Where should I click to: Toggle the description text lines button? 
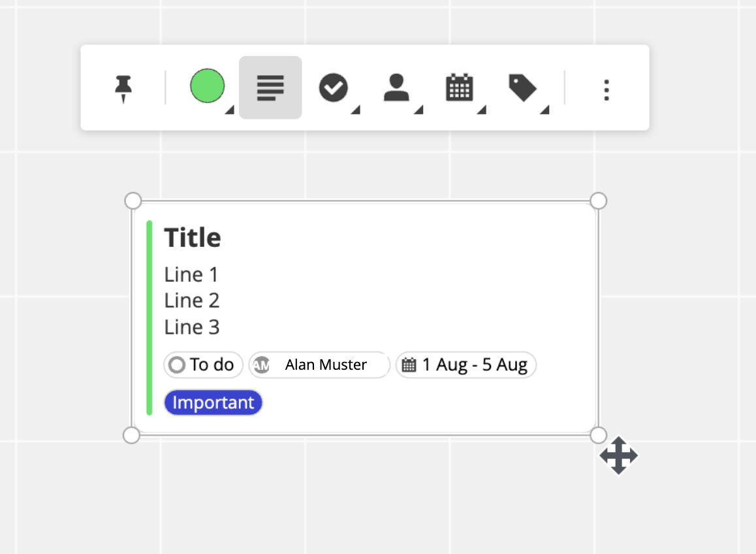click(x=270, y=88)
